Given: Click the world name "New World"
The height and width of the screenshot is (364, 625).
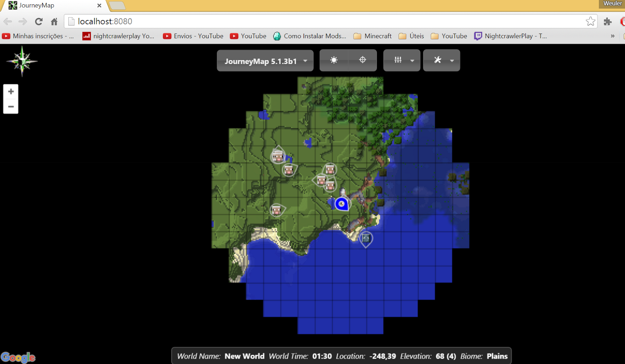Looking at the screenshot, I should tap(245, 356).
